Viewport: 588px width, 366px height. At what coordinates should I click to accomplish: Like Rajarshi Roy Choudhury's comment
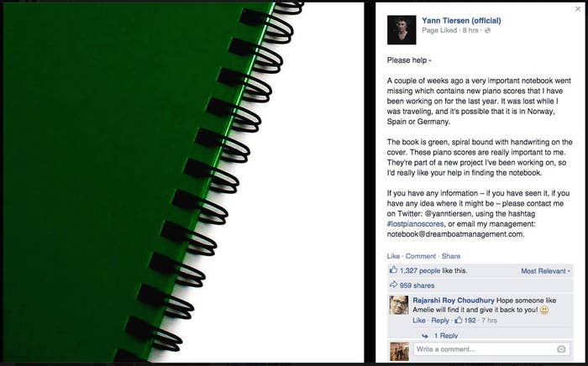point(419,321)
